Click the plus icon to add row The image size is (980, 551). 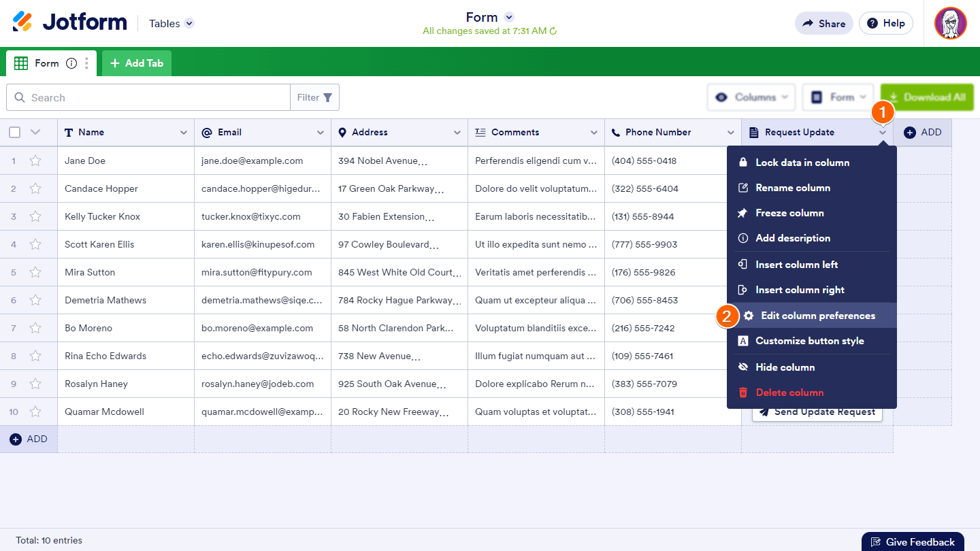click(16, 439)
